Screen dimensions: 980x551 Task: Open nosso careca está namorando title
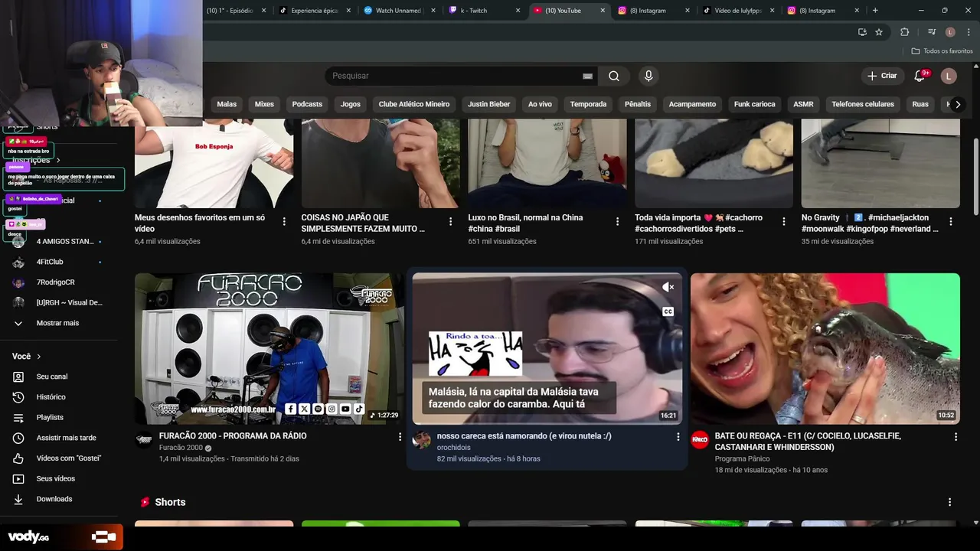click(x=524, y=436)
